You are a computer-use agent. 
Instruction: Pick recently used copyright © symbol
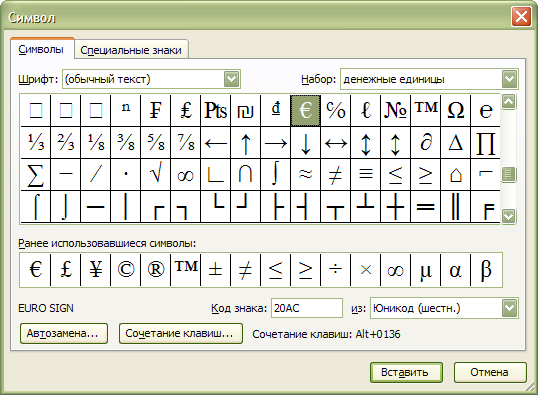point(126,270)
